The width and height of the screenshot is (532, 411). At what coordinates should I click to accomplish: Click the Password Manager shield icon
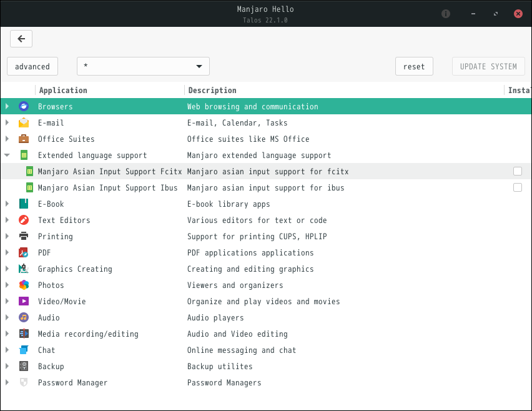click(x=24, y=382)
